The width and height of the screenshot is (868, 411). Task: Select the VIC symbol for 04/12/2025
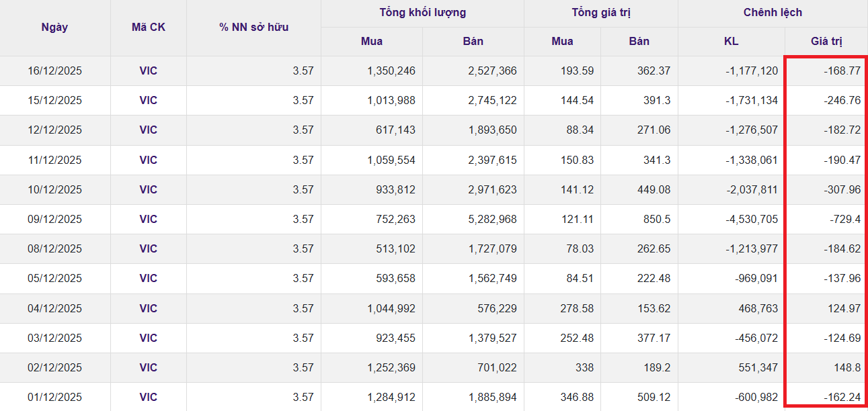148,308
